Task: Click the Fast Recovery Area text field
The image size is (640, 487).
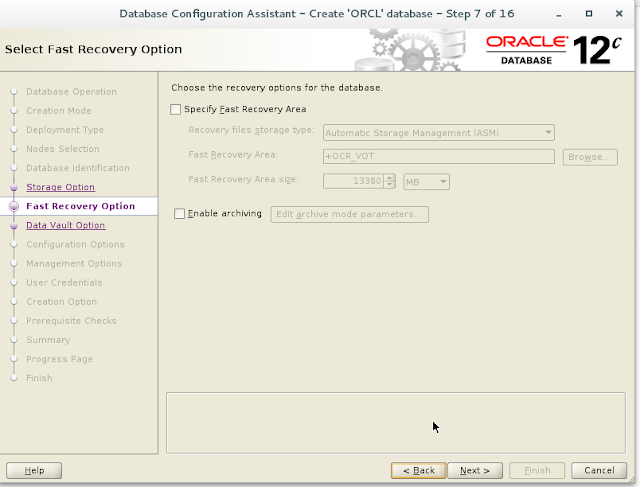Action: [x=438, y=156]
